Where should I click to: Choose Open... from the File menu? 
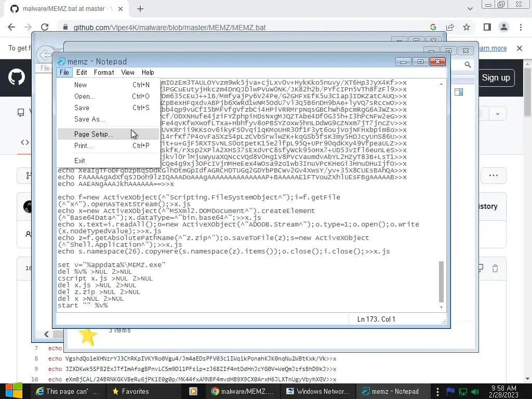(108, 96)
